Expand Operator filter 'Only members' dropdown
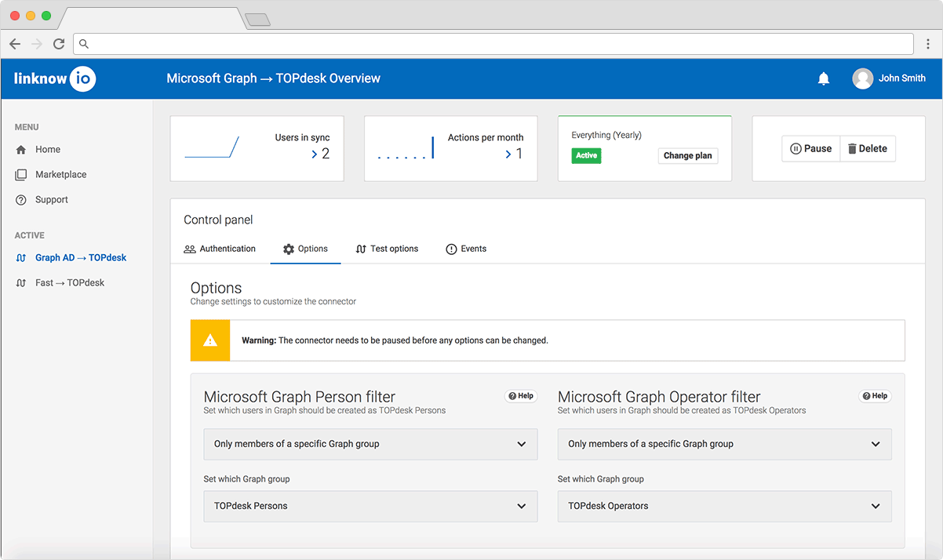 (724, 444)
